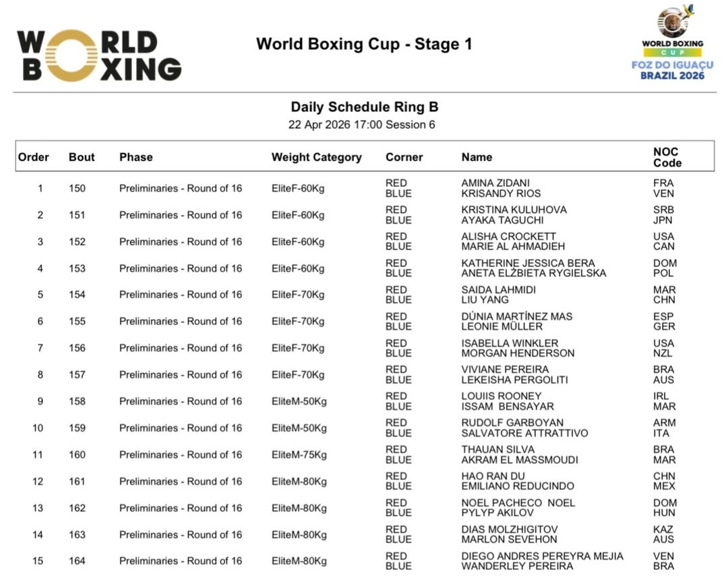Select boxer name AMINA ZIDANI
The width and height of the screenshot is (728, 586).
click(495, 183)
